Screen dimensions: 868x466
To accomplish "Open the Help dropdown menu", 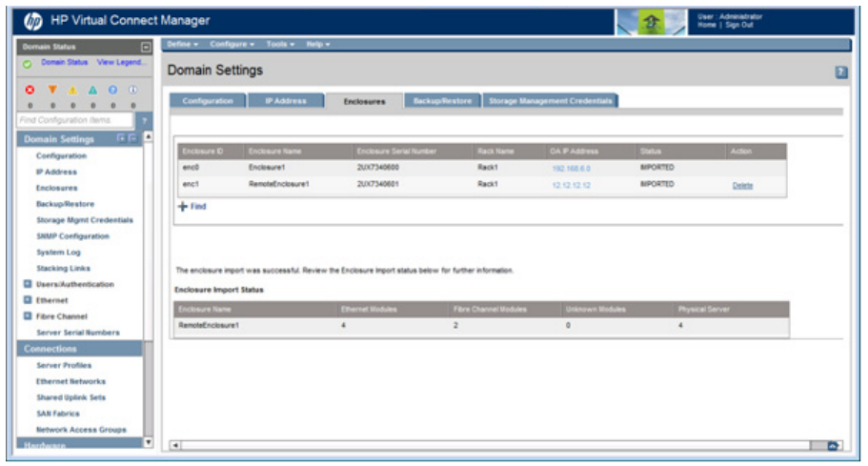I will tap(318, 44).
